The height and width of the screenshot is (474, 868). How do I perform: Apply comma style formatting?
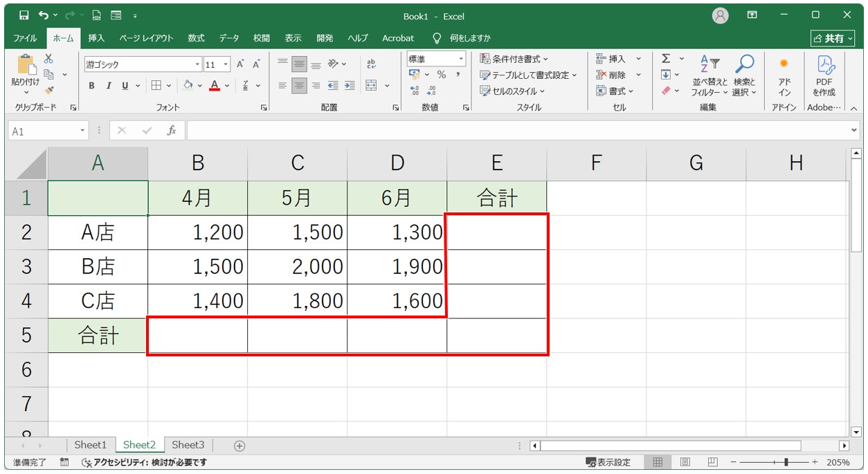pyautogui.click(x=458, y=75)
